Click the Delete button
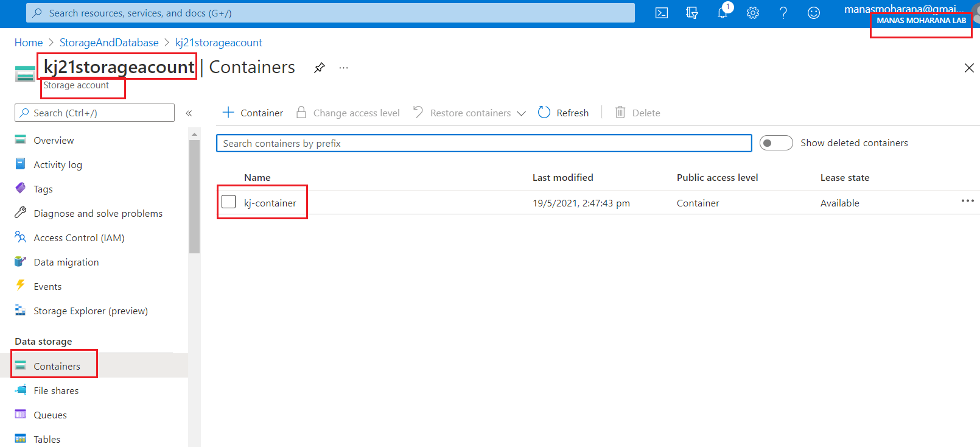Screen dimensions: 980x447 [x=637, y=113]
